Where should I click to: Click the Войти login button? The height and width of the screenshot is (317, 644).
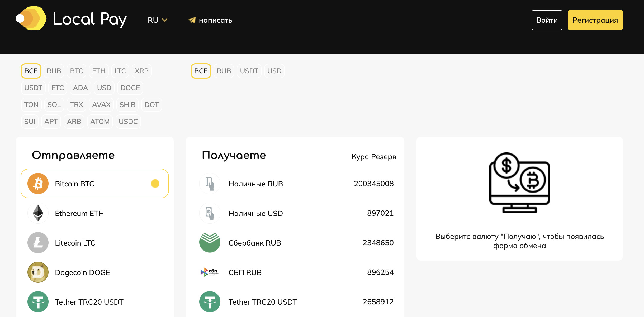(547, 20)
